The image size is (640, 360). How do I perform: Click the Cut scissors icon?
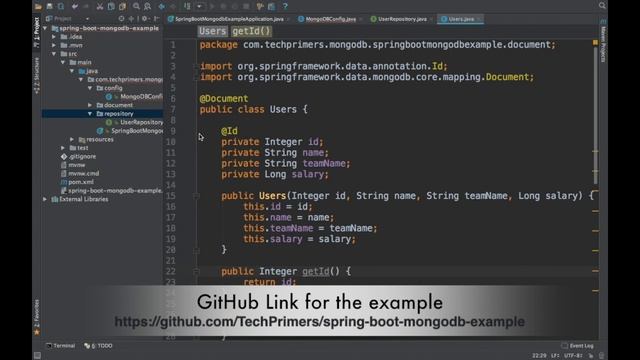100,7
